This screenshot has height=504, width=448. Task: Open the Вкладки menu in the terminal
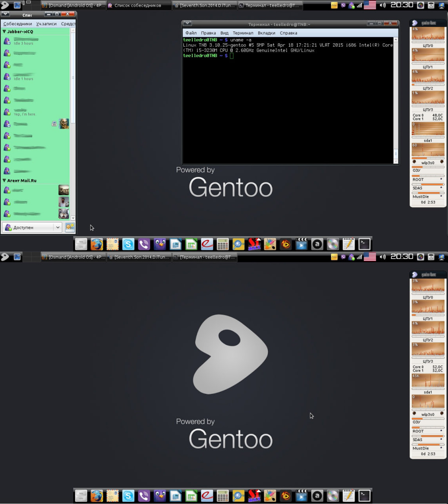pos(266,33)
